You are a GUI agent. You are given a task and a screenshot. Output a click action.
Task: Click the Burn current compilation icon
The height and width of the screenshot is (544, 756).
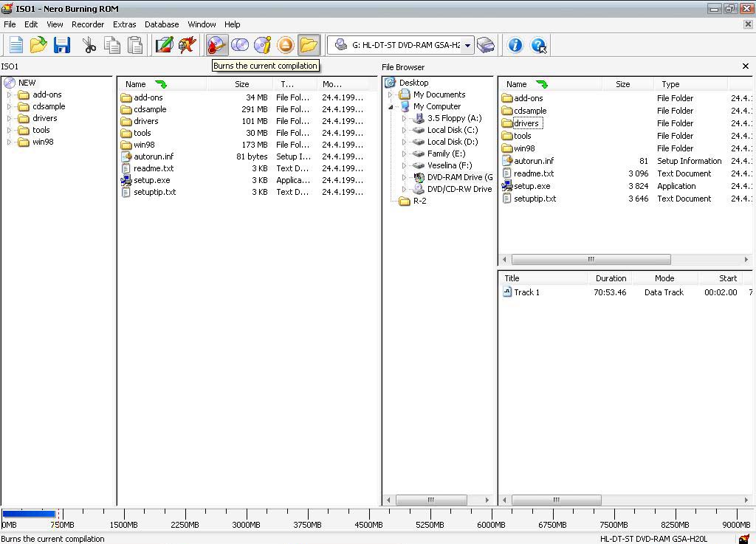pyautogui.click(x=216, y=45)
